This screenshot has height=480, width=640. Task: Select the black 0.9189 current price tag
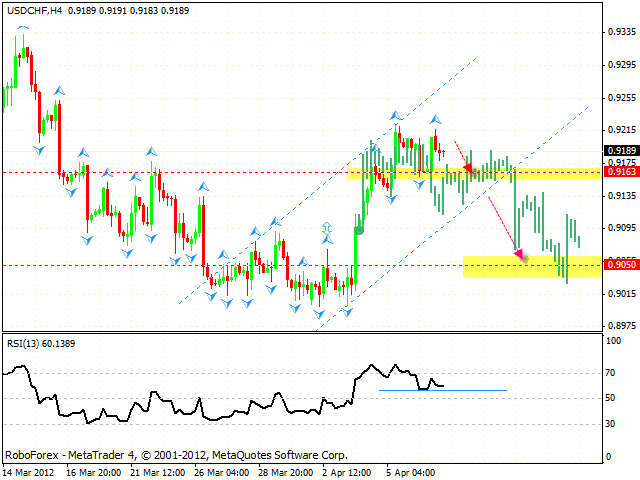[x=620, y=151]
